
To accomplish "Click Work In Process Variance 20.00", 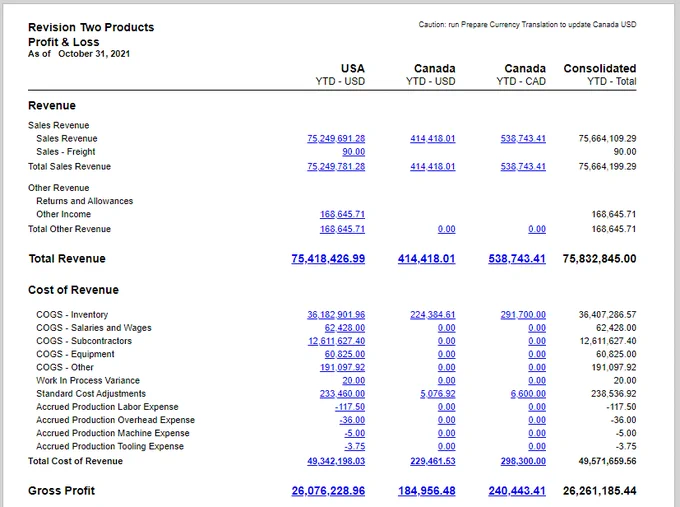I will (353, 380).
